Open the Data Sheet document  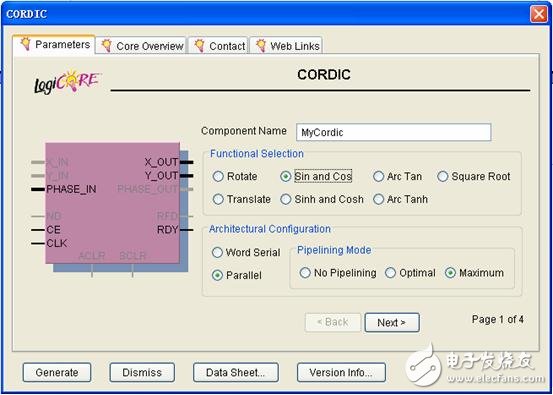[236, 372]
